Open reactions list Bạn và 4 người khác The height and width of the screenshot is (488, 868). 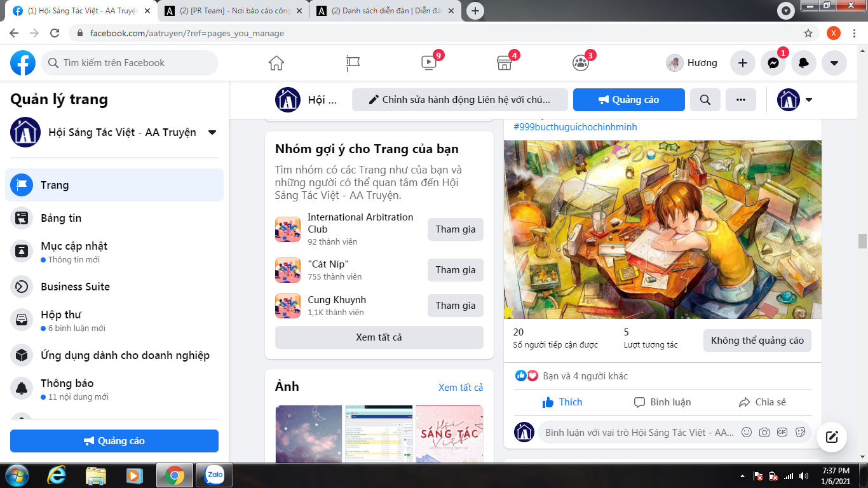pos(585,376)
